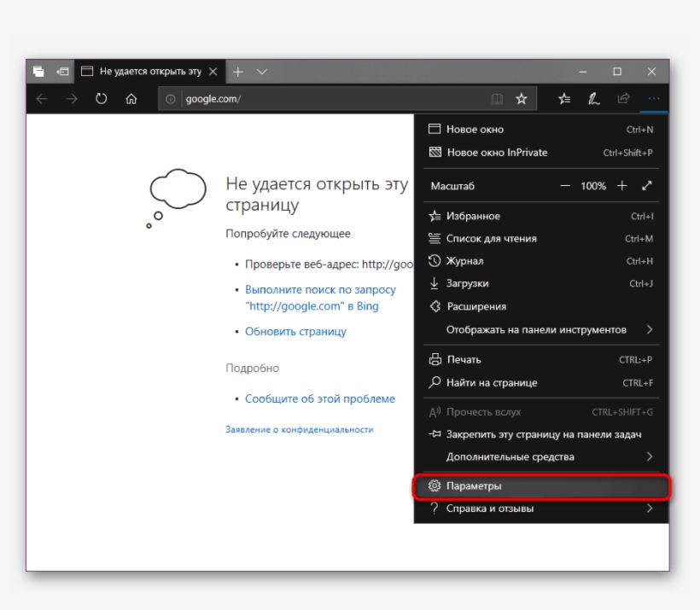Share this page icon
The height and width of the screenshot is (610, 700).
[x=623, y=98]
